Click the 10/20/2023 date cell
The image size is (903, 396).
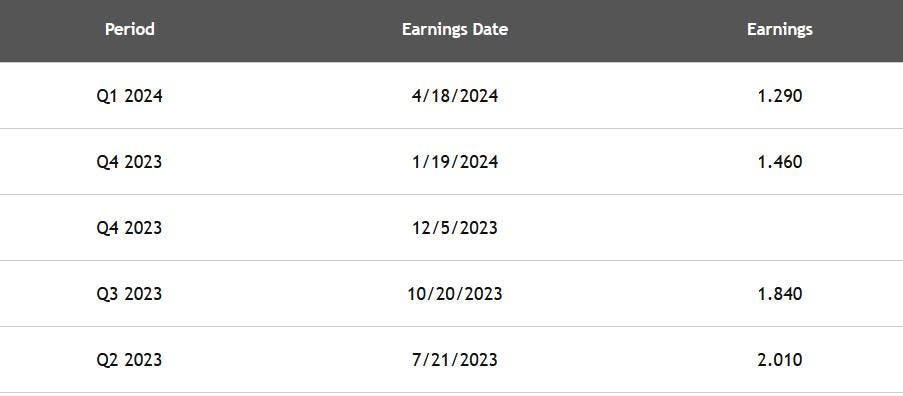pos(455,294)
